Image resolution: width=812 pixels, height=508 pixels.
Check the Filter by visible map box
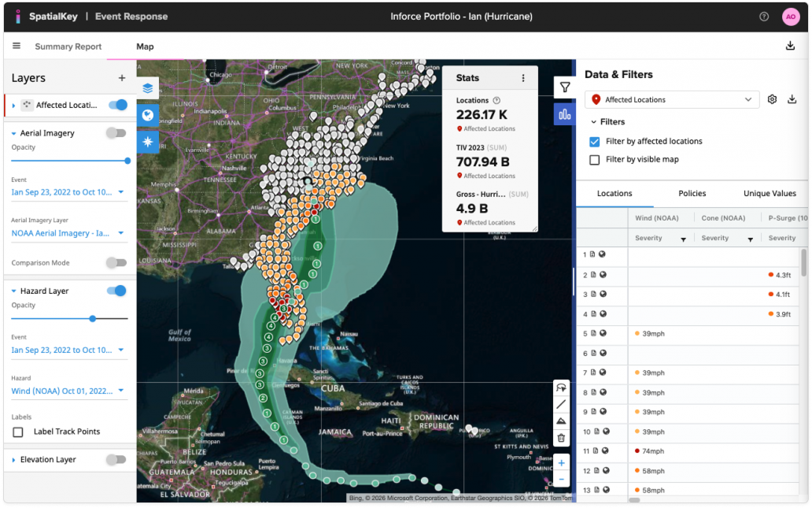coord(595,159)
